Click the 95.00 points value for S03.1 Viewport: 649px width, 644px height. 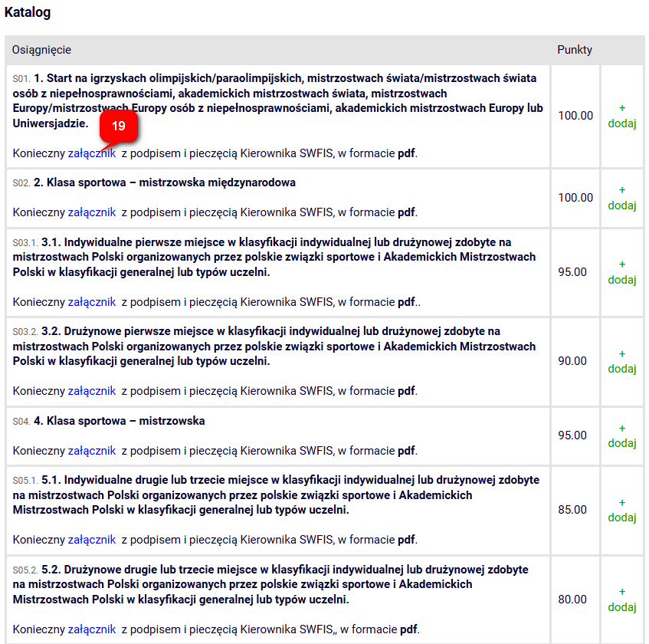point(572,272)
